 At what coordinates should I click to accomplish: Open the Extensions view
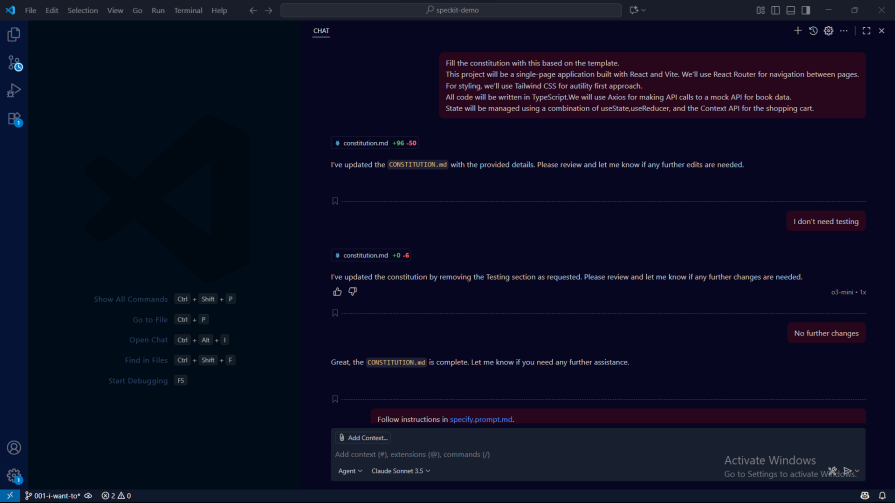pyautogui.click(x=14, y=118)
